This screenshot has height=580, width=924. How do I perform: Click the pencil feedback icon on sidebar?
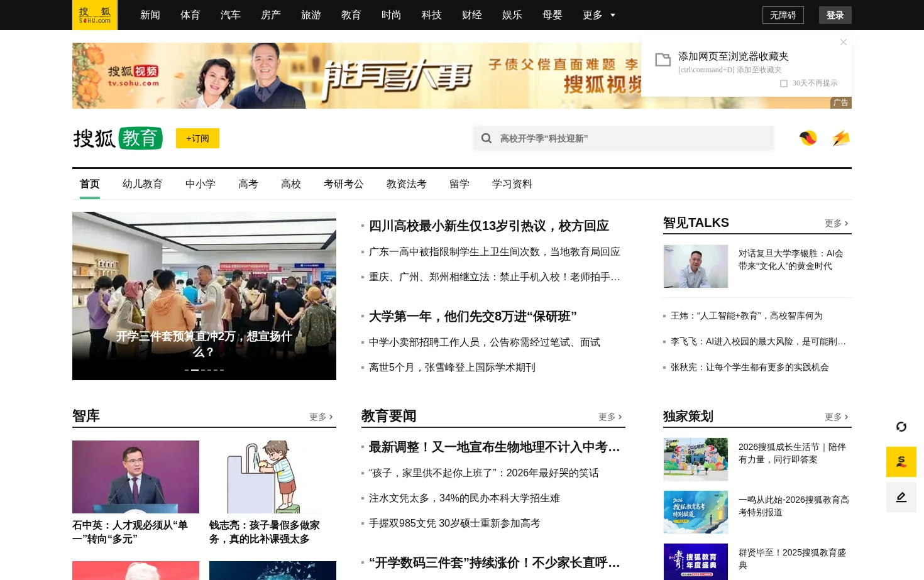tap(901, 497)
